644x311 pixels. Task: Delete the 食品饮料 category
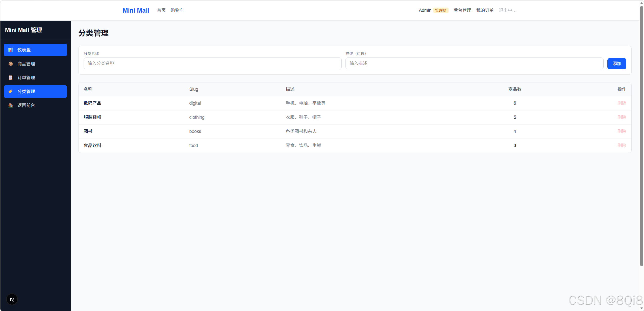point(622,146)
